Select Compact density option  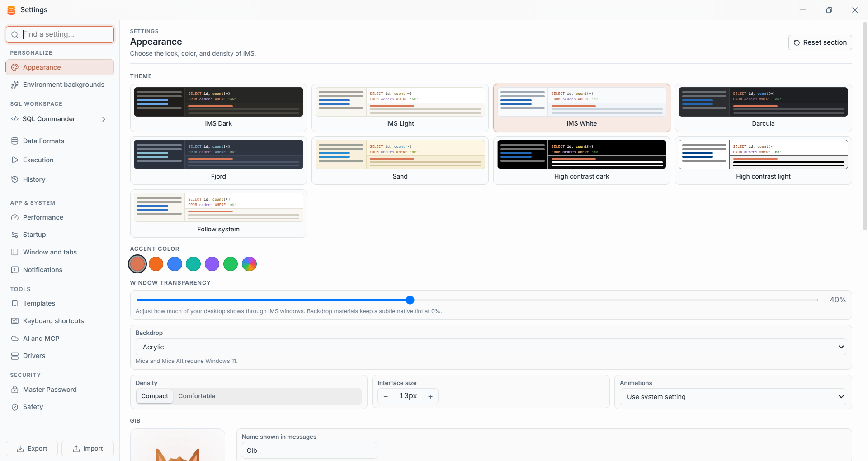(x=155, y=396)
